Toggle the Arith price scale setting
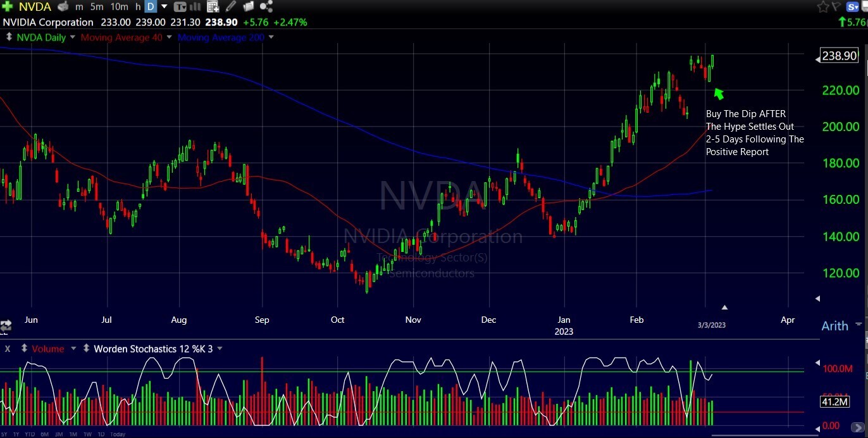The width and height of the screenshot is (868, 438). [x=834, y=326]
